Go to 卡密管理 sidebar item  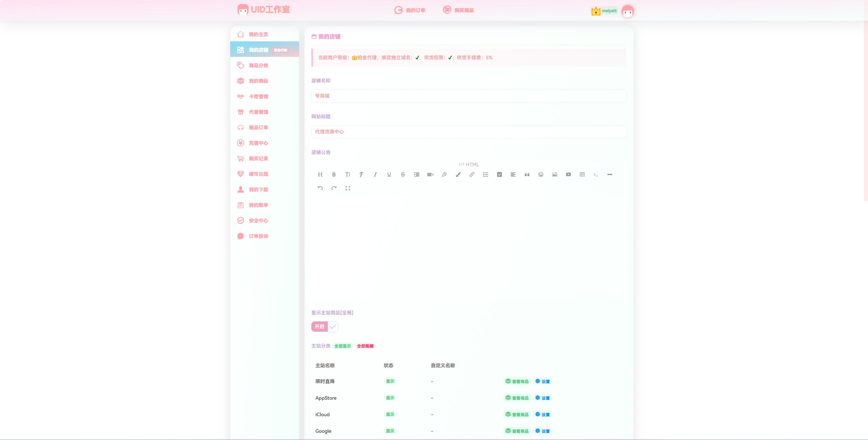(x=258, y=97)
